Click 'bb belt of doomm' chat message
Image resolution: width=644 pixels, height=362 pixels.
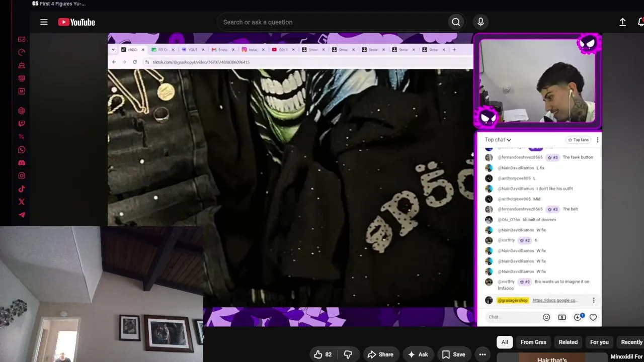coord(520,220)
